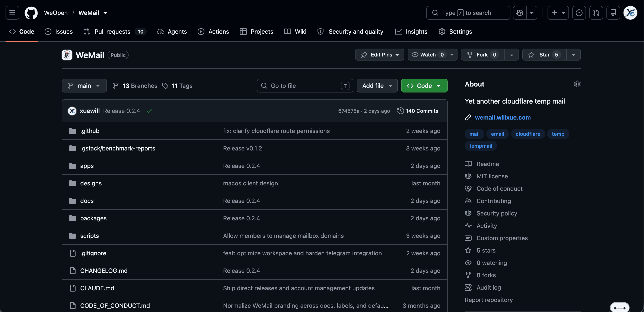This screenshot has height=312, width=644.
Task: Open the Projects tab
Action: click(x=256, y=32)
